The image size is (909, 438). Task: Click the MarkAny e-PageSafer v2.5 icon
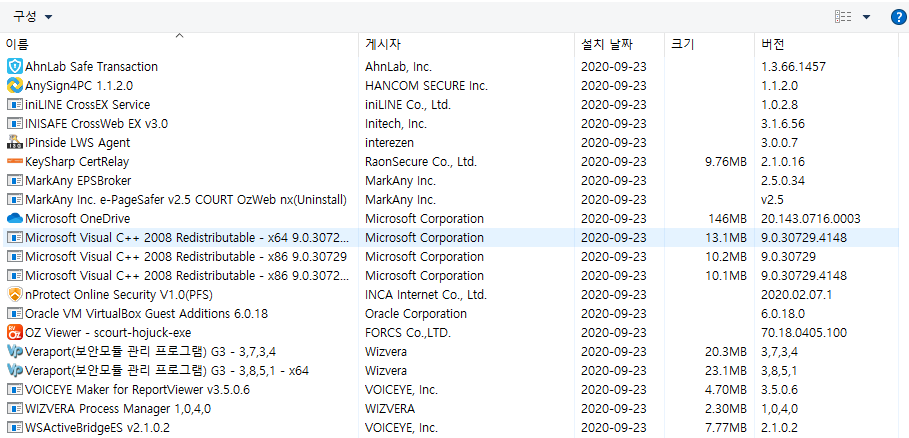tap(14, 200)
